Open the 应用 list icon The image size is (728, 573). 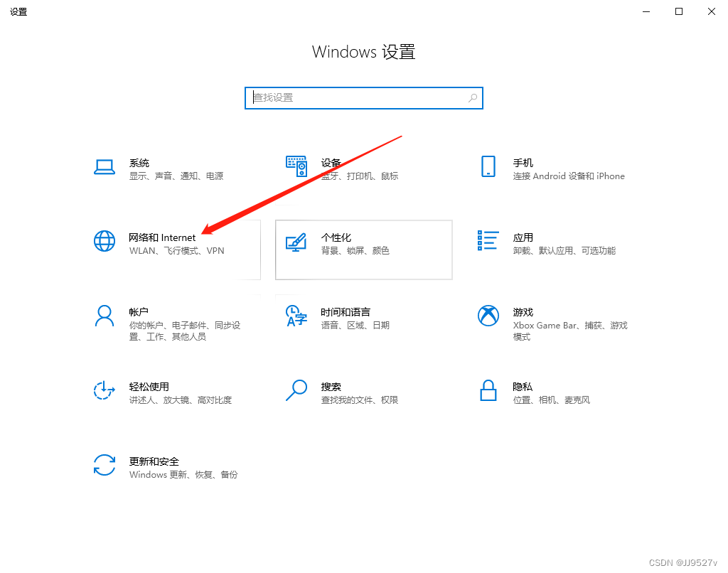coord(488,240)
